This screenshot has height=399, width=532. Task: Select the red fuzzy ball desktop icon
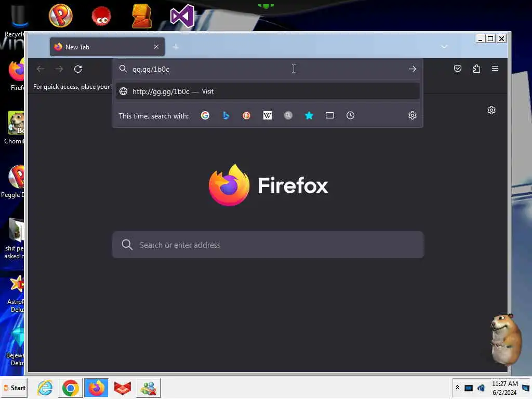101,16
